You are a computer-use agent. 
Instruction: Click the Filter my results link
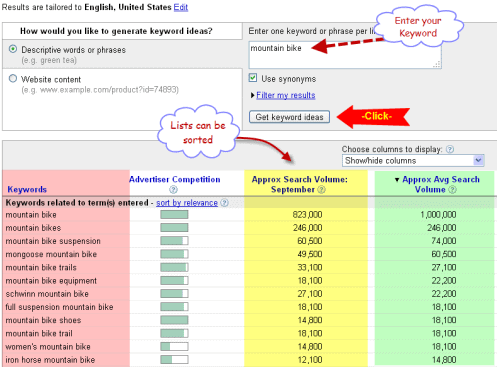286,95
